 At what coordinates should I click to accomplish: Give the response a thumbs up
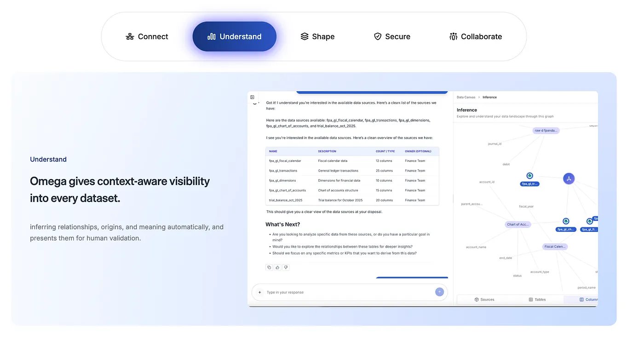[x=277, y=267]
